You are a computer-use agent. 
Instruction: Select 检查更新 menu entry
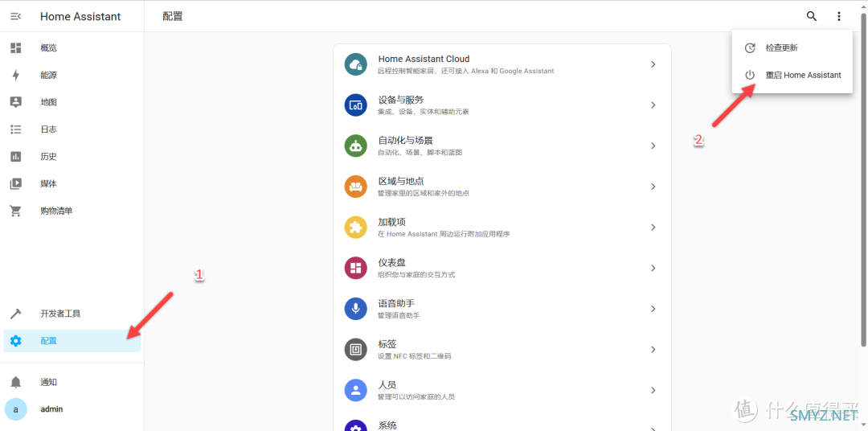tap(792, 47)
